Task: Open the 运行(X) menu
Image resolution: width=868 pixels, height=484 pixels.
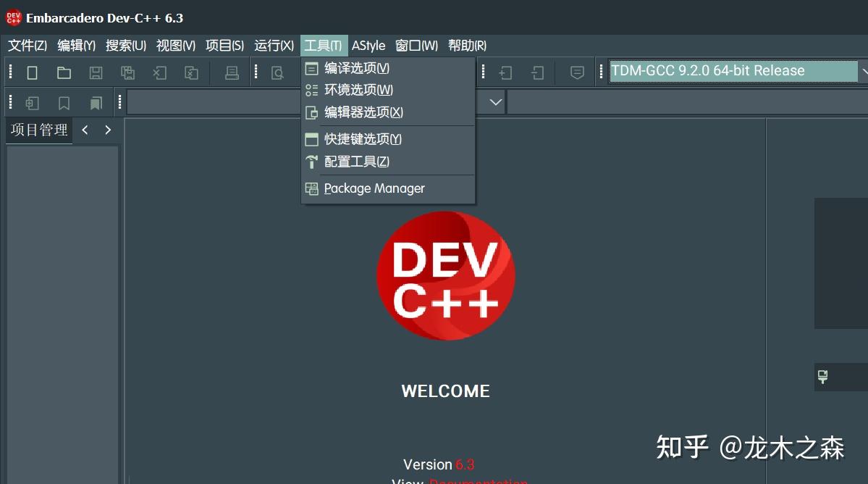Action: pos(274,46)
